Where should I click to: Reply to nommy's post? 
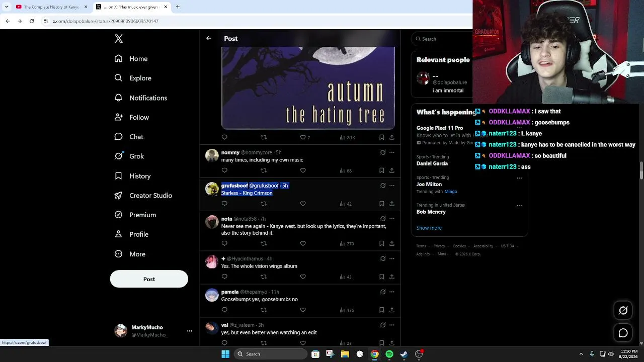(x=224, y=170)
